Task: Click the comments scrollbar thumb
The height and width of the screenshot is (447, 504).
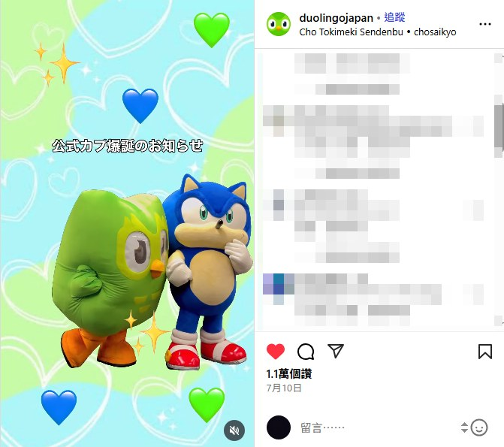Action: pyautogui.click(x=499, y=126)
